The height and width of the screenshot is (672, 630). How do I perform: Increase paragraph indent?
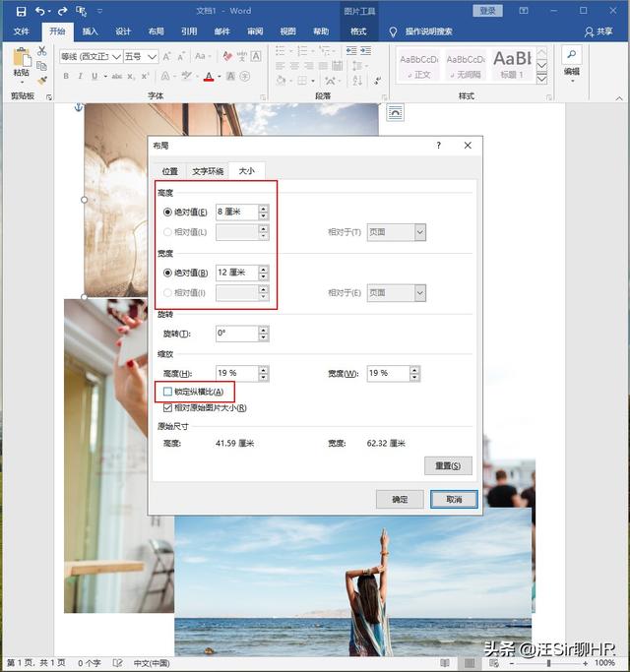point(366,51)
